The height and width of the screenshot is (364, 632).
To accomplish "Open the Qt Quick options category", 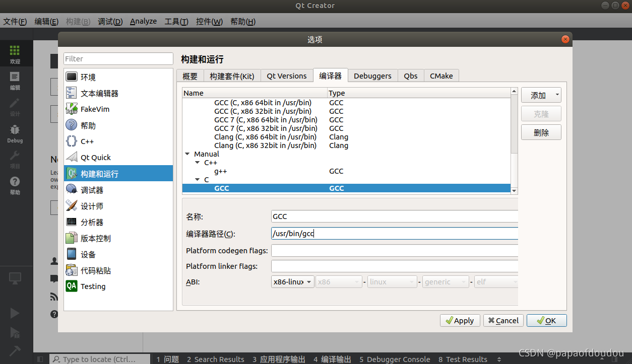I will click(118, 158).
